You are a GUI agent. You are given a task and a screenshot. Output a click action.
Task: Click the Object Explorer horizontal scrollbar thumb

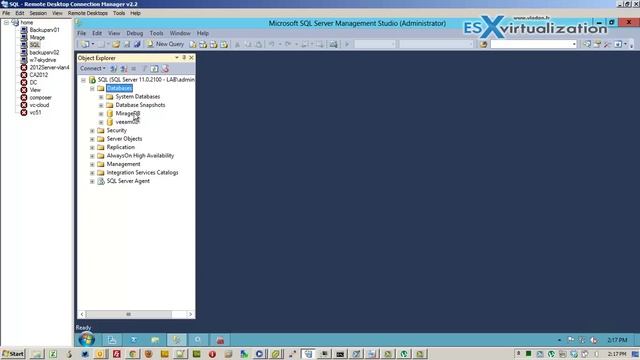coord(128,314)
